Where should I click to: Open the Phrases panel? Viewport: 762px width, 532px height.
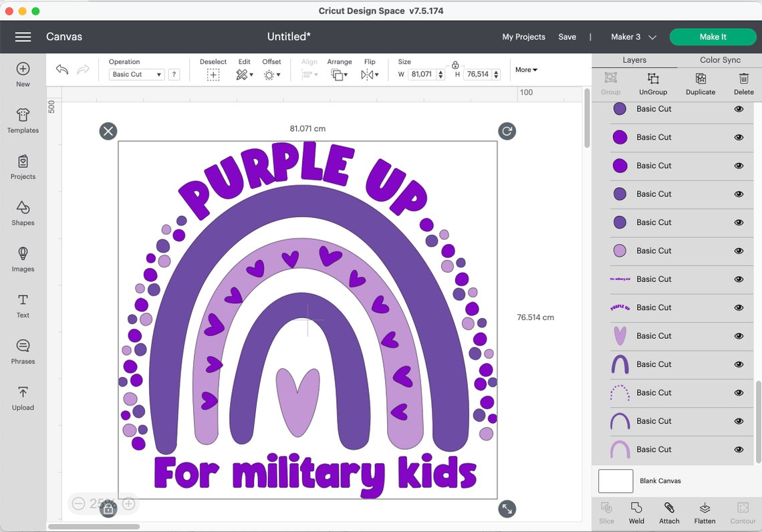click(23, 352)
